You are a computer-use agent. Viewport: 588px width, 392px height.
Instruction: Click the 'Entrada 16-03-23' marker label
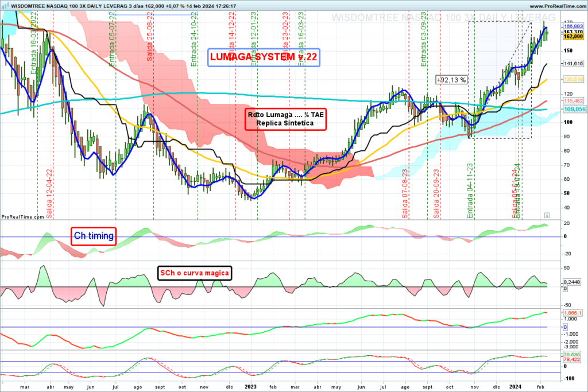tap(301, 39)
